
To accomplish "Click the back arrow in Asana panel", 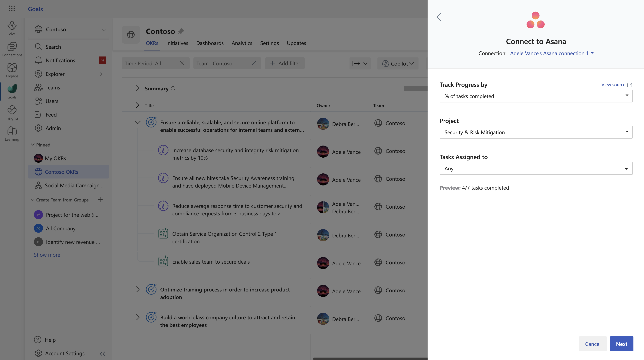I will click(x=439, y=17).
